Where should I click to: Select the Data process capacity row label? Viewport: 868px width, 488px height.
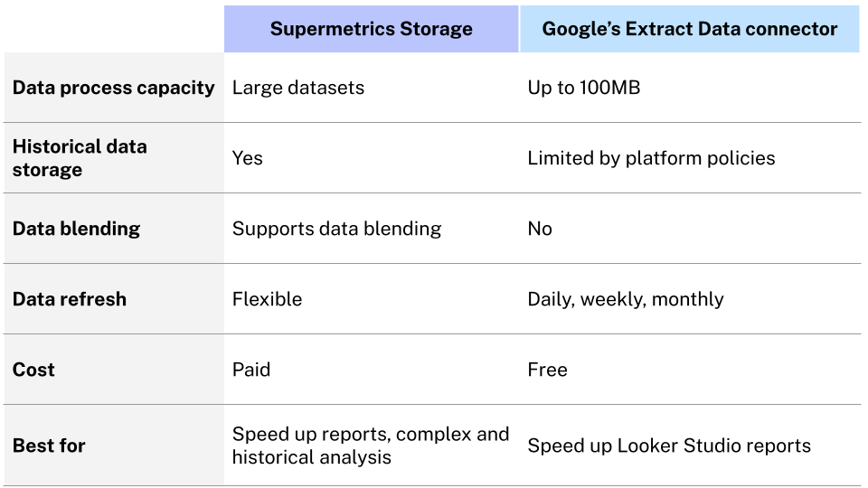(x=114, y=88)
